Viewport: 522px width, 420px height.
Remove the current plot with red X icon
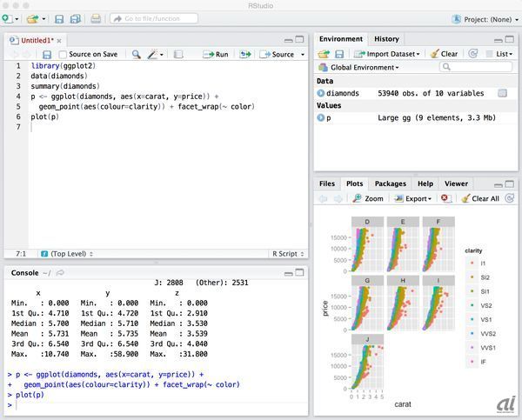click(445, 198)
